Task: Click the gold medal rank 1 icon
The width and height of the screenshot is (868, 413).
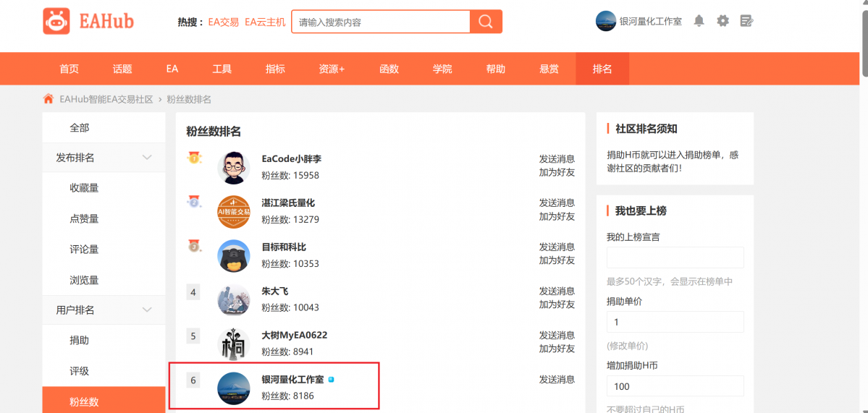Action: point(194,158)
